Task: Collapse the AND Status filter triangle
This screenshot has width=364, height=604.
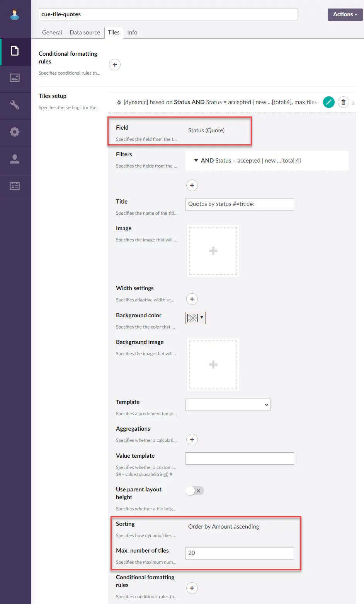Action: point(196,161)
